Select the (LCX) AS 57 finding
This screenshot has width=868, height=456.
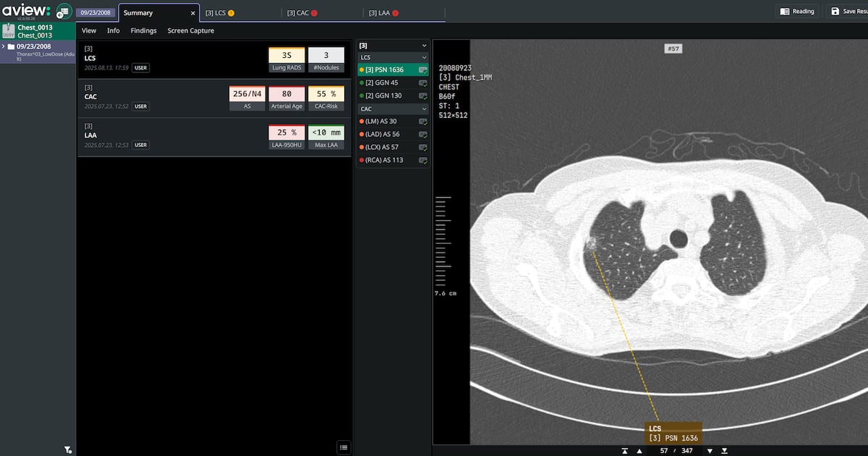(393, 147)
